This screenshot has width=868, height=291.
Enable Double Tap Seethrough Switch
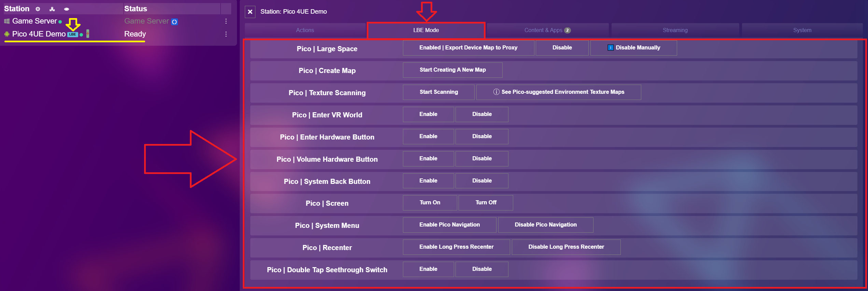tap(428, 269)
